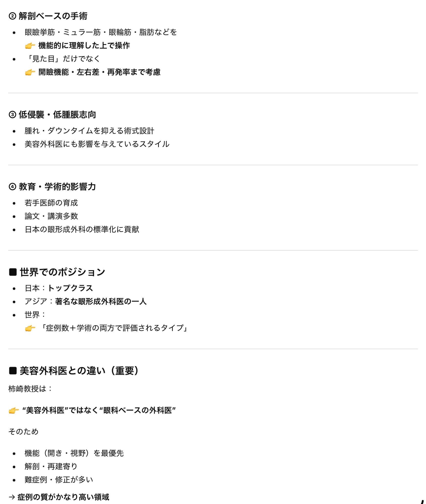
Task: Click the bold text トップクラス
Action: pos(70,288)
